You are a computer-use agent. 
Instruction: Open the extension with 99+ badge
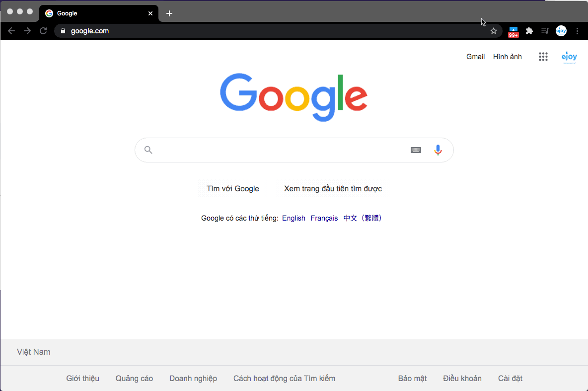tap(514, 32)
